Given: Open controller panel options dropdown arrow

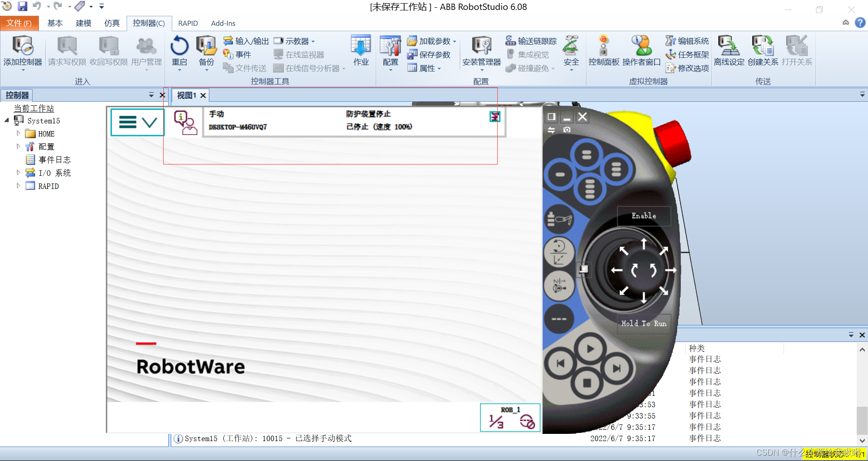Looking at the screenshot, I should point(151,95).
